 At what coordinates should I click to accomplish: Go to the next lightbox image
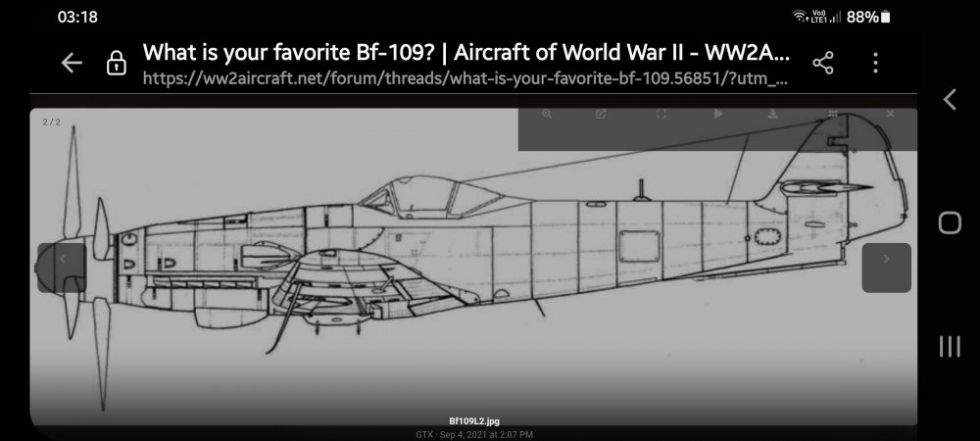click(886, 268)
